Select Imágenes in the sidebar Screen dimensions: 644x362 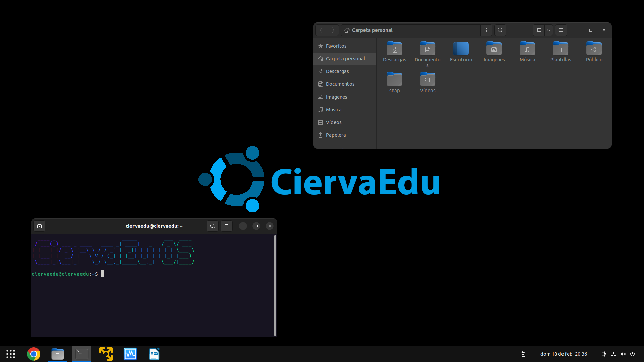345,97
